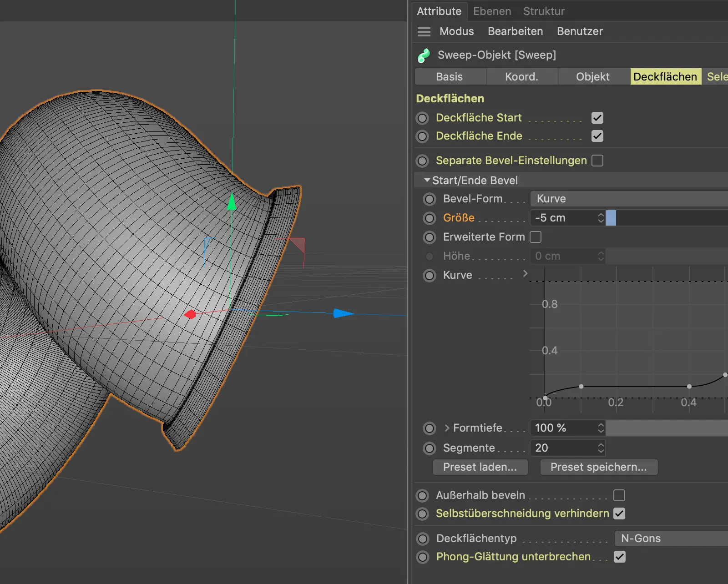Select the Koord. tab
The height and width of the screenshot is (584, 728).
(x=521, y=77)
